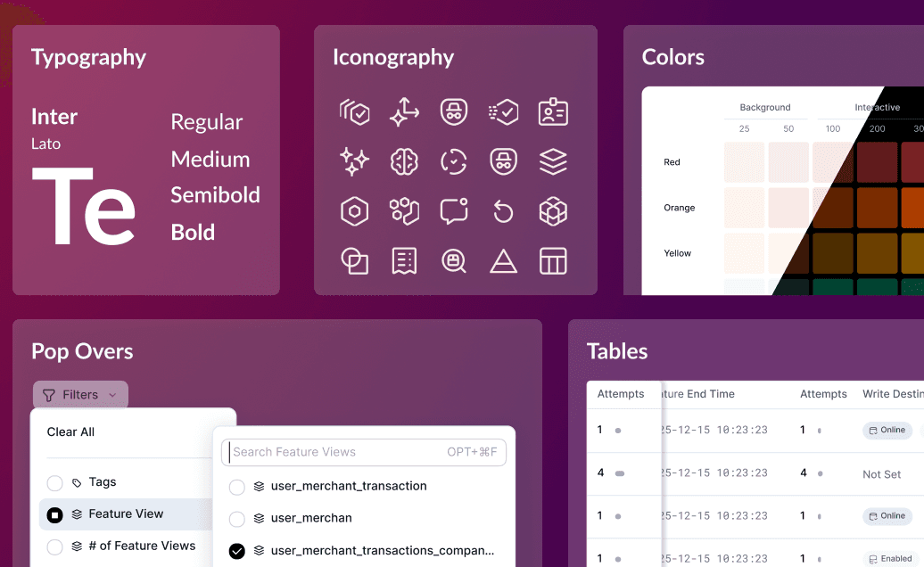This screenshot has width=924, height=567.
Task: Click the nested hexagon icon
Action: (355, 210)
